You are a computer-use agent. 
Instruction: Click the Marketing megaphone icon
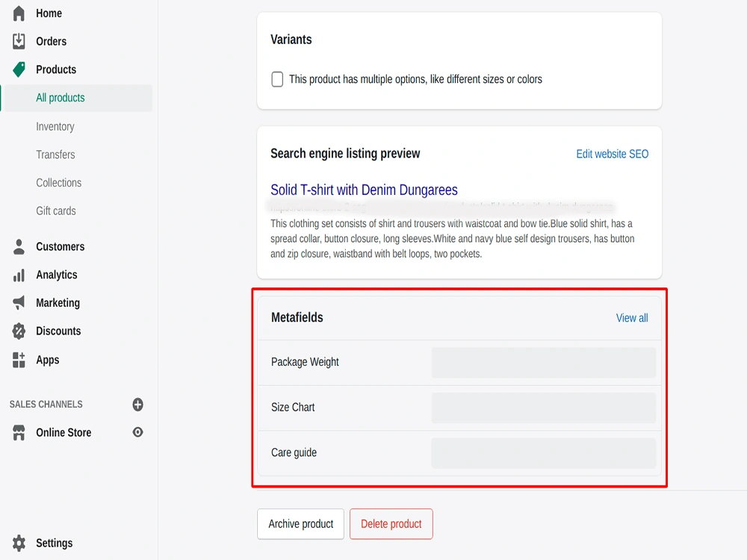[x=19, y=303]
